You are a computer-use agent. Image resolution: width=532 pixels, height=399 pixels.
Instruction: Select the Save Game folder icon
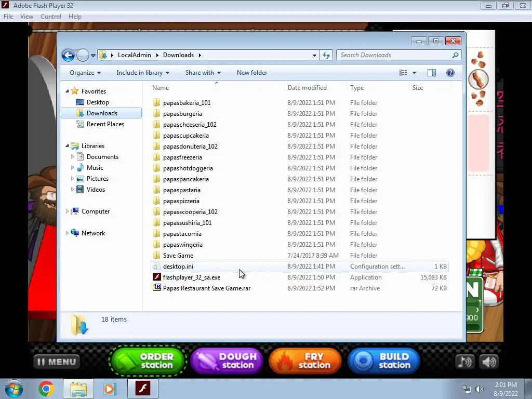point(156,255)
